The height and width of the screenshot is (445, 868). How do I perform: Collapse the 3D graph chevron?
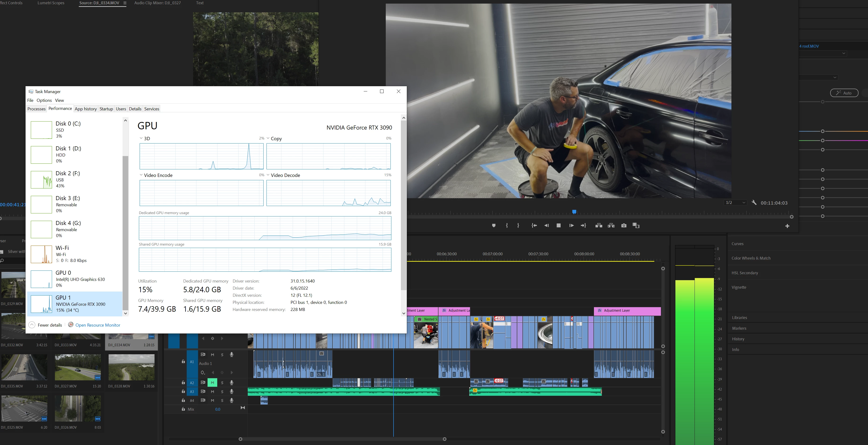point(141,139)
